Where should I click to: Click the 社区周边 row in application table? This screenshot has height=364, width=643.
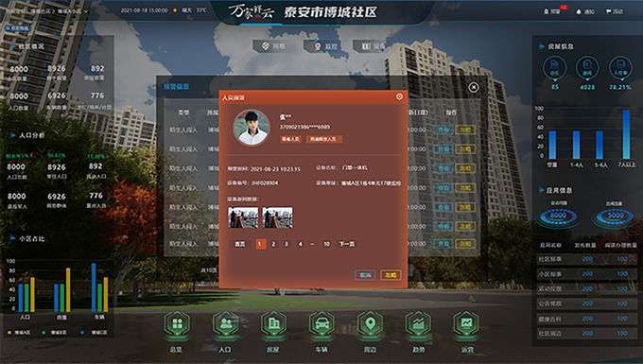(587, 333)
